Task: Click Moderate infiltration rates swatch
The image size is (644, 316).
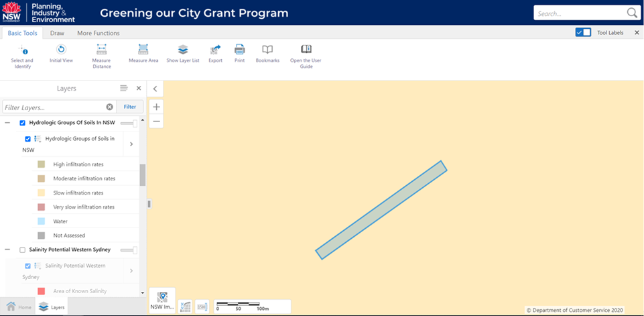Action: click(41, 178)
